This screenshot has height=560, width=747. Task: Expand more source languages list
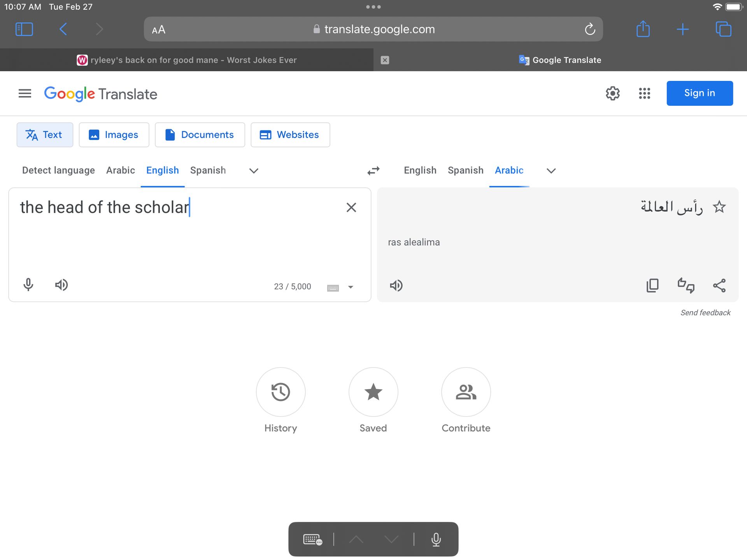254,171
